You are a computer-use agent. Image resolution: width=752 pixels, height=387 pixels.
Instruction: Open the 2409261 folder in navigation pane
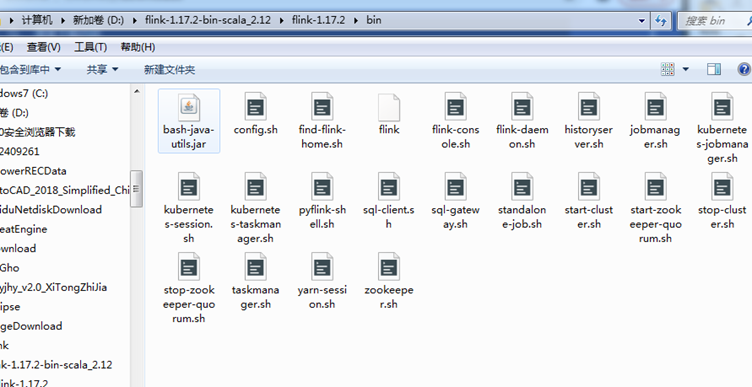click(x=20, y=152)
